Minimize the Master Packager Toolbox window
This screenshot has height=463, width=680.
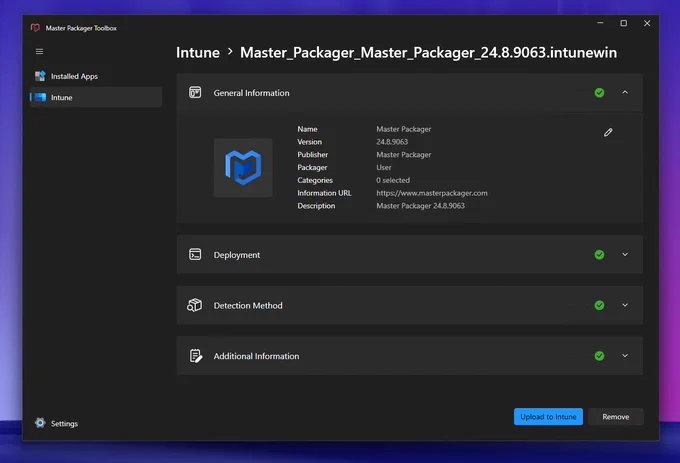pos(600,23)
